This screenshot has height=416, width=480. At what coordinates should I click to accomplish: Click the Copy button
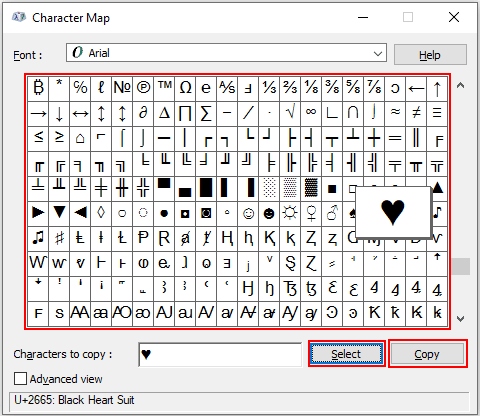pyautogui.click(x=428, y=354)
